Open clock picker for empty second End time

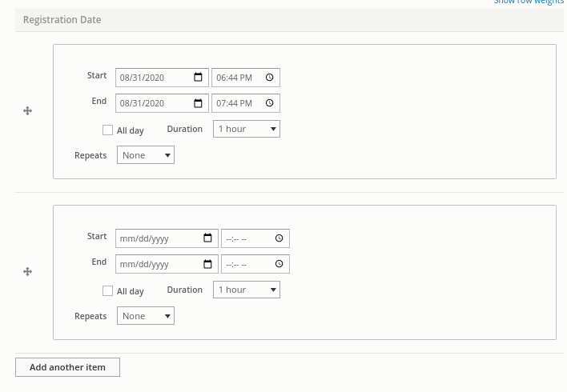(x=279, y=264)
